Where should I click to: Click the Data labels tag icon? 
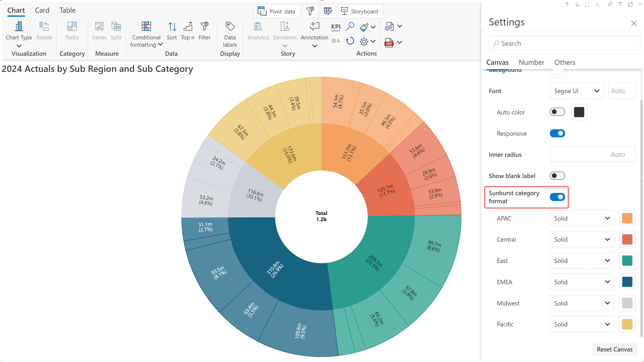click(x=230, y=26)
